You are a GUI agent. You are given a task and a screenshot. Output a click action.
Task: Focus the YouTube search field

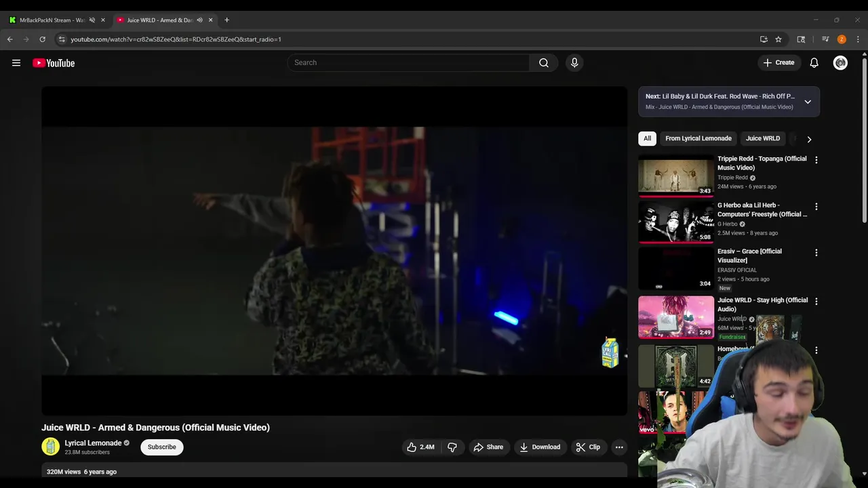click(408, 62)
